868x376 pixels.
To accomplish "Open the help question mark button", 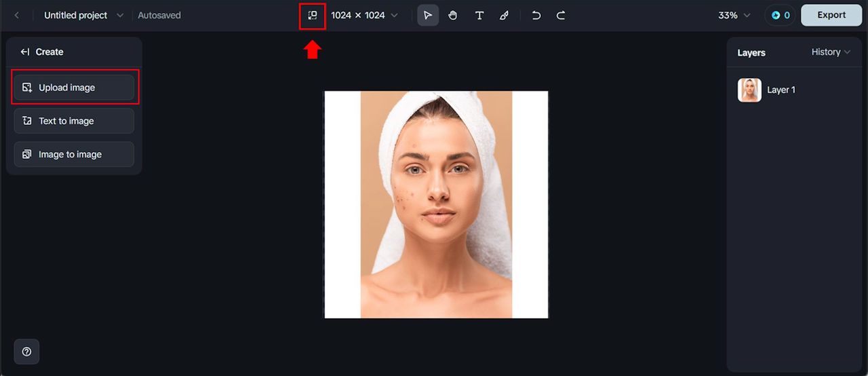I will click(x=26, y=352).
